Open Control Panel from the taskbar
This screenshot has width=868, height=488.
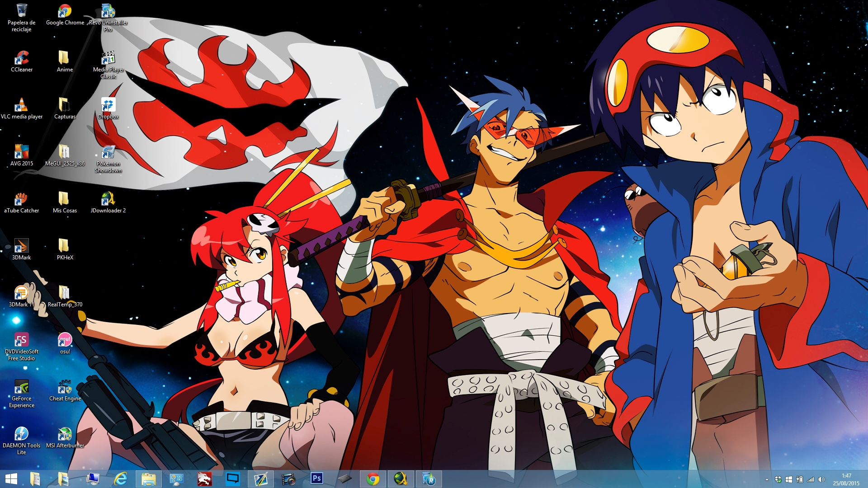176,479
